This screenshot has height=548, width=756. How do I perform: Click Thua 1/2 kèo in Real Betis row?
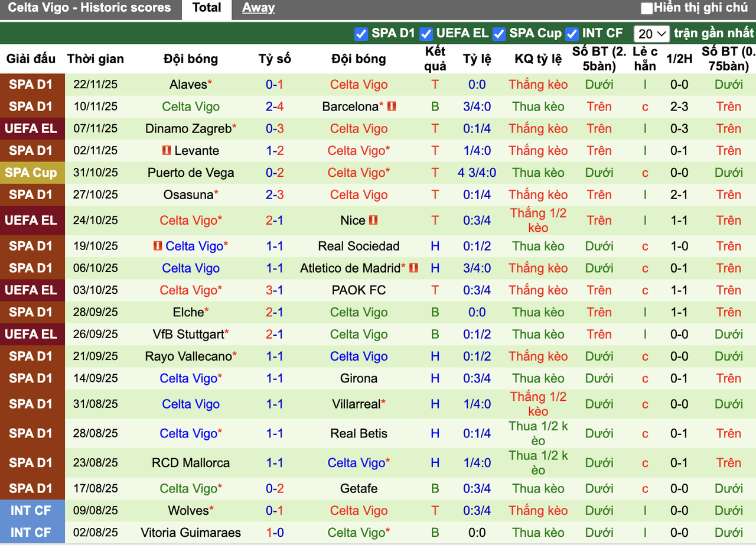coord(538,433)
